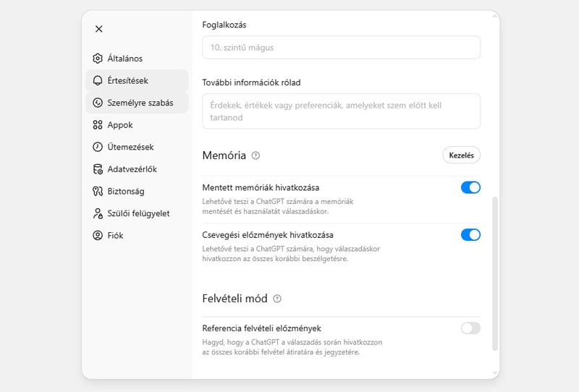
Task: Click the Foglalkozás input field
Action: (341, 48)
